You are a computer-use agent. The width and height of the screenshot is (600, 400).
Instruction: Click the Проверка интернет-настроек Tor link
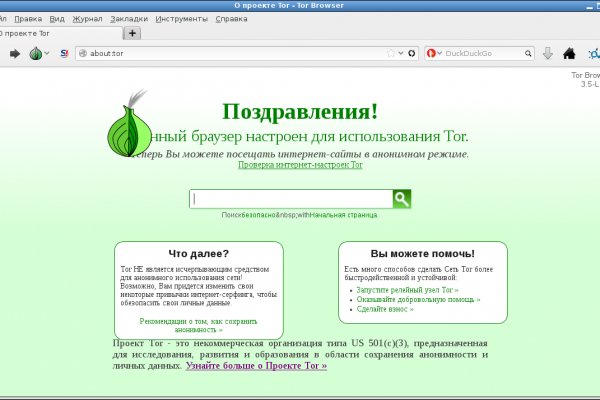tap(300, 165)
